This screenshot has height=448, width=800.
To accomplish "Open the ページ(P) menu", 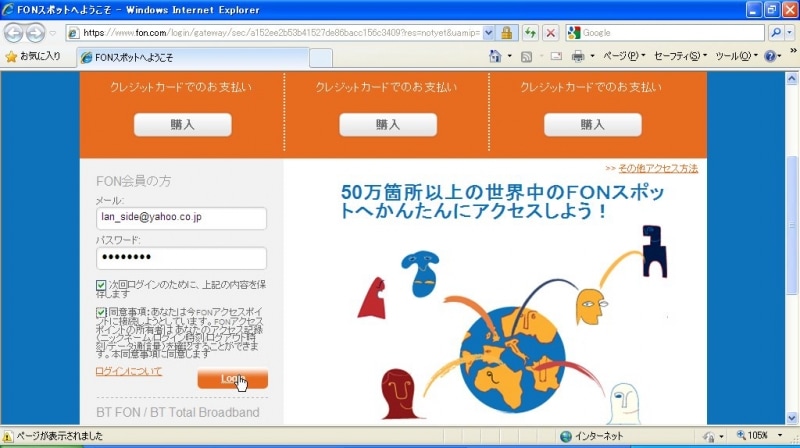I will click(x=624, y=56).
